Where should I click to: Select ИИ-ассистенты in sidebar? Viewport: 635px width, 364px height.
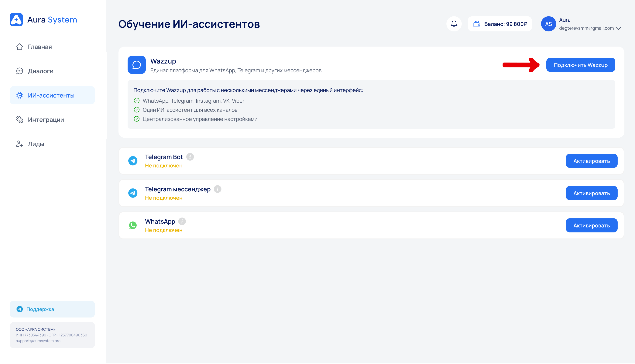point(51,95)
